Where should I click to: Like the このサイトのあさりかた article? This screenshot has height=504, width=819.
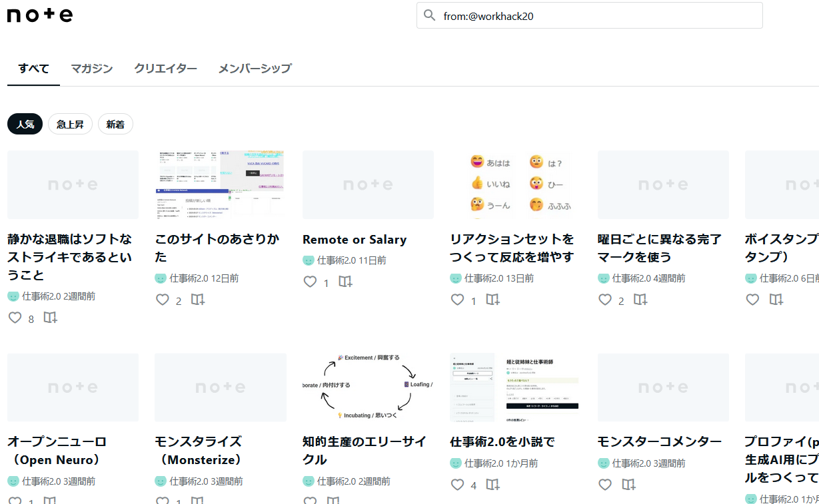163,300
